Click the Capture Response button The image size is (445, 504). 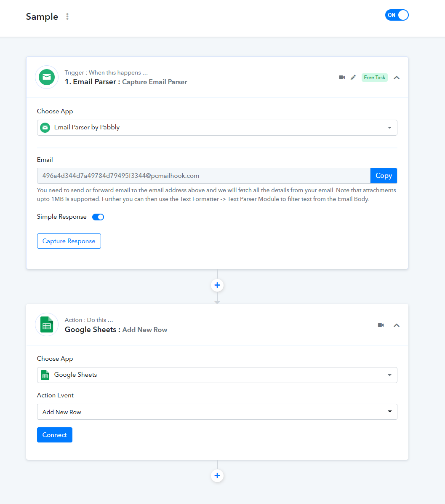pos(69,241)
